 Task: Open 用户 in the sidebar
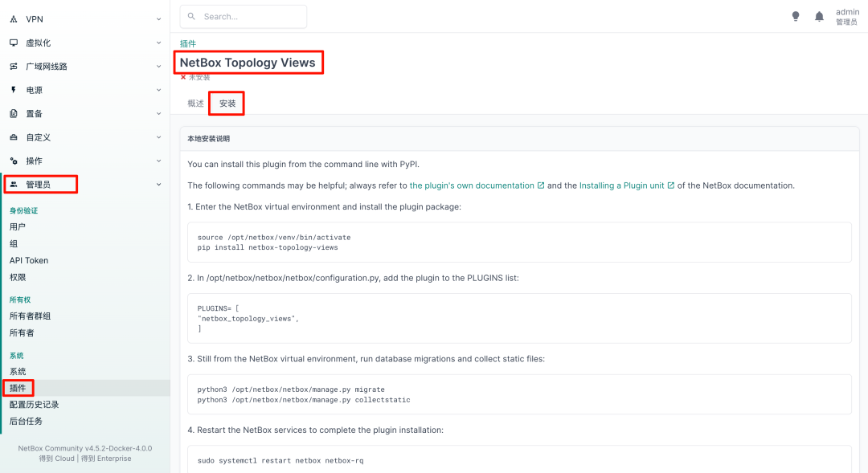(x=17, y=226)
